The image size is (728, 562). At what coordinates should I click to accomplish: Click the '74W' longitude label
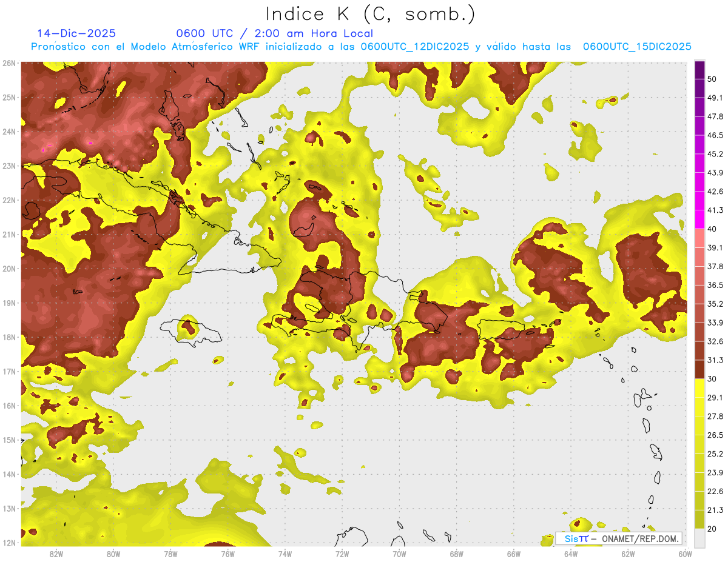point(285,554)
